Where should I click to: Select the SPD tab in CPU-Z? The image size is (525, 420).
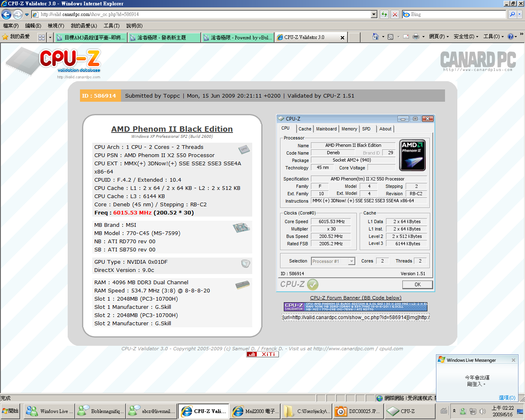(366, 129)
